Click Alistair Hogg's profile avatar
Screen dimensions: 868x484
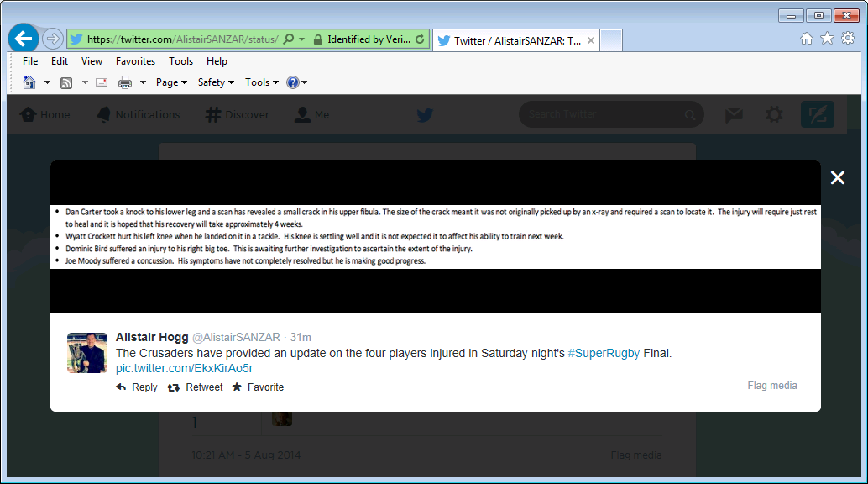click(x=87, y=353)
